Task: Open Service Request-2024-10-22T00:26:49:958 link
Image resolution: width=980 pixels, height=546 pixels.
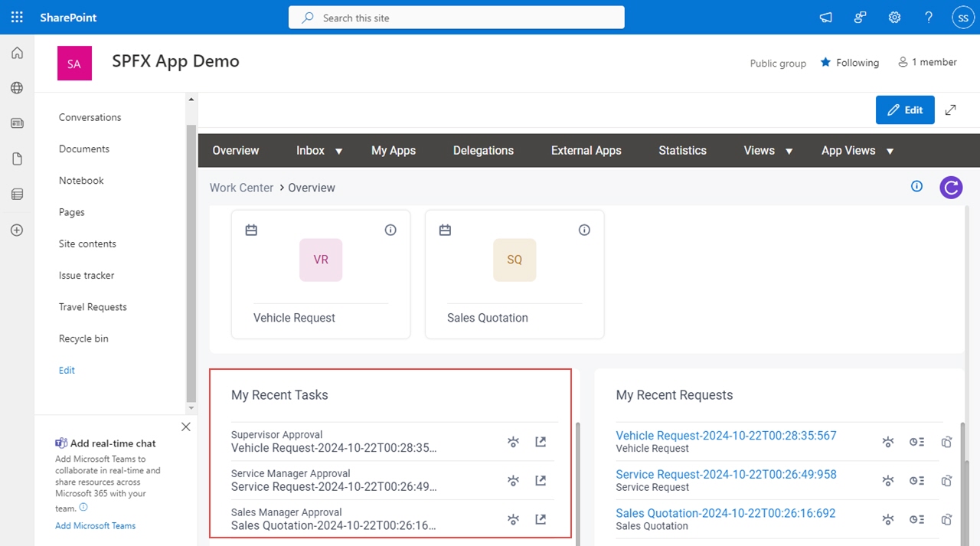Action: point(726,475)
